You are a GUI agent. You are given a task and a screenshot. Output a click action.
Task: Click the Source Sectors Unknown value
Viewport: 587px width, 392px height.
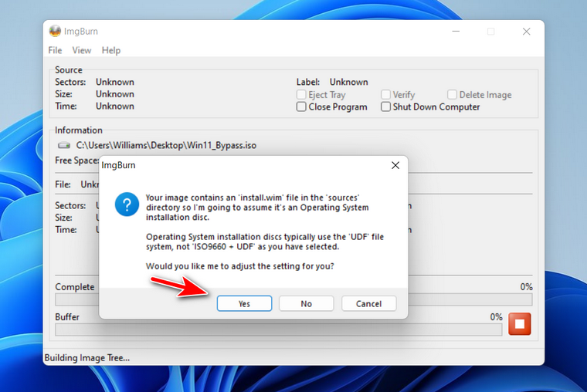pyautogui.click(x=115, y=82)
